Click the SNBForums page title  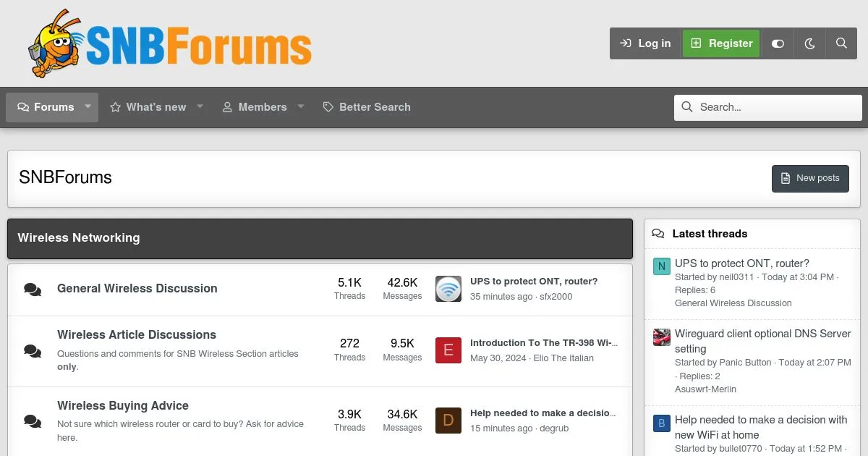coord(65,177)
